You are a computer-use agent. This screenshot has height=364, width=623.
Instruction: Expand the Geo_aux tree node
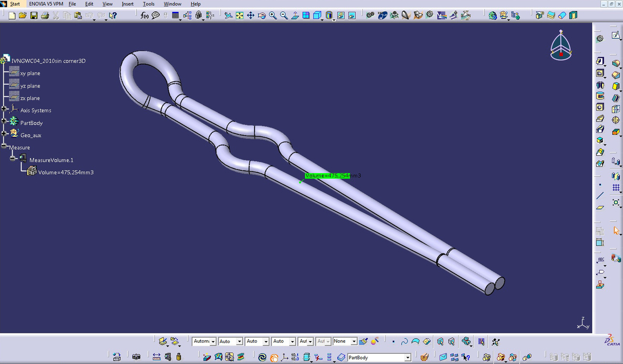4,133
